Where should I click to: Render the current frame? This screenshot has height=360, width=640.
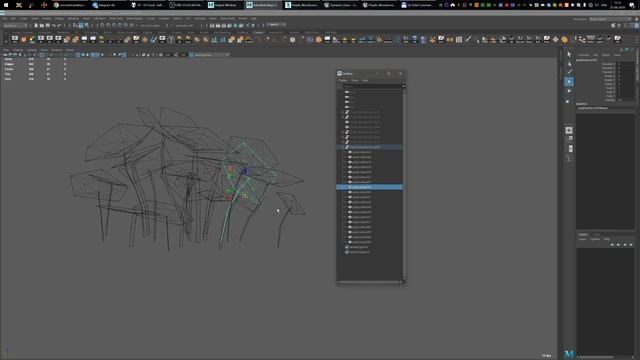click(x=218, y=25)
